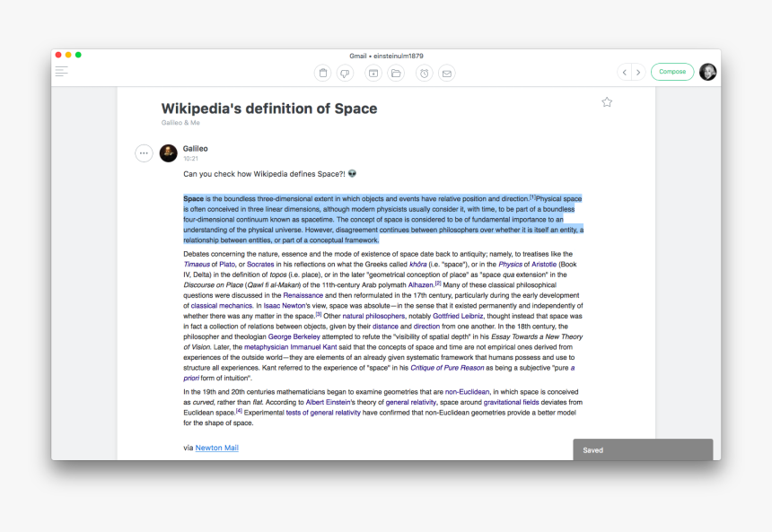Follow the Plato link
The image size is (772, 532).
[x=227, y=265]
